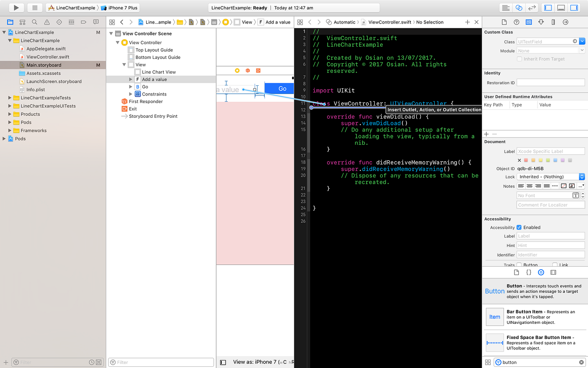Uncheck the Accessibility Enabled checkbox
Image resolution: width=588 pixels, height=368 pixels.
520,227
